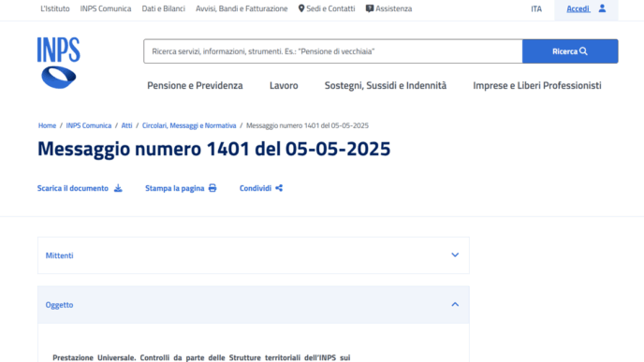Click the Accedi login link
The width and height of the screenshot is (644, 362).
[x=578, y=8]
